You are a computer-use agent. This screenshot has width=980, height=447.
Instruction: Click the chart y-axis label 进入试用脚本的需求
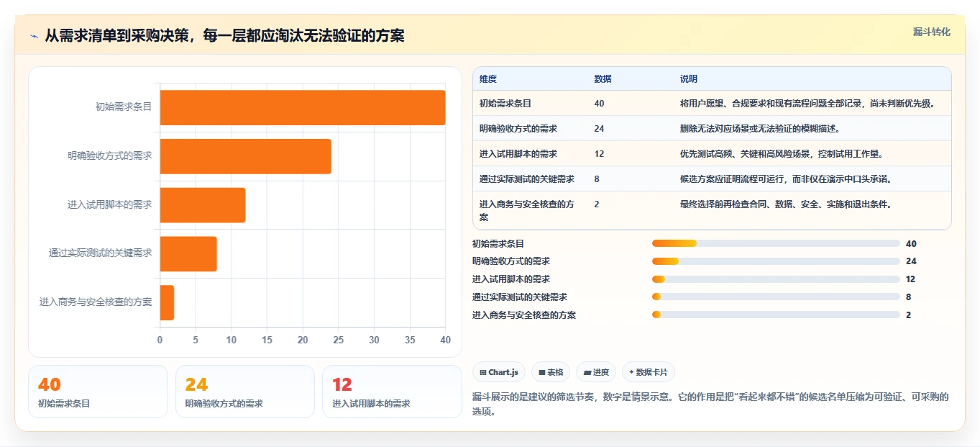pyautogui.click(x=110, y=205)
